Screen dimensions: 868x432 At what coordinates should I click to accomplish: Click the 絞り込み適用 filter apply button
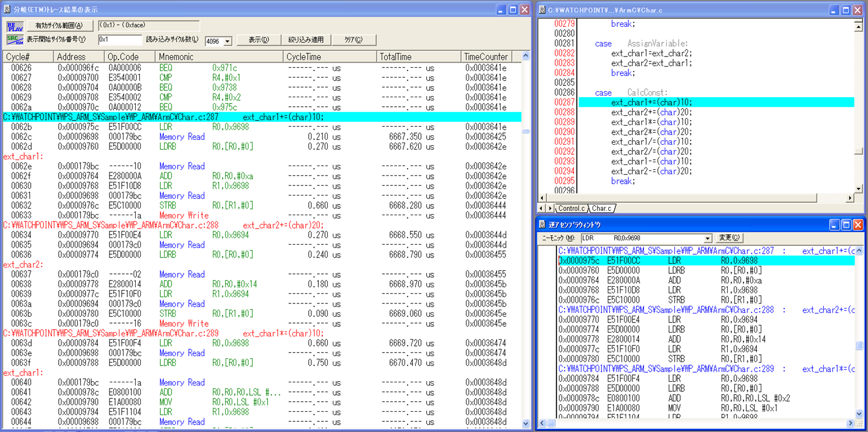point(306,40)
